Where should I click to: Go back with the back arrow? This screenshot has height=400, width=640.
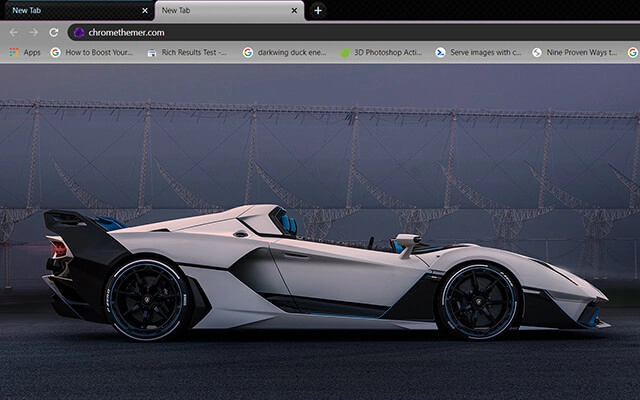tap(13, 32)
